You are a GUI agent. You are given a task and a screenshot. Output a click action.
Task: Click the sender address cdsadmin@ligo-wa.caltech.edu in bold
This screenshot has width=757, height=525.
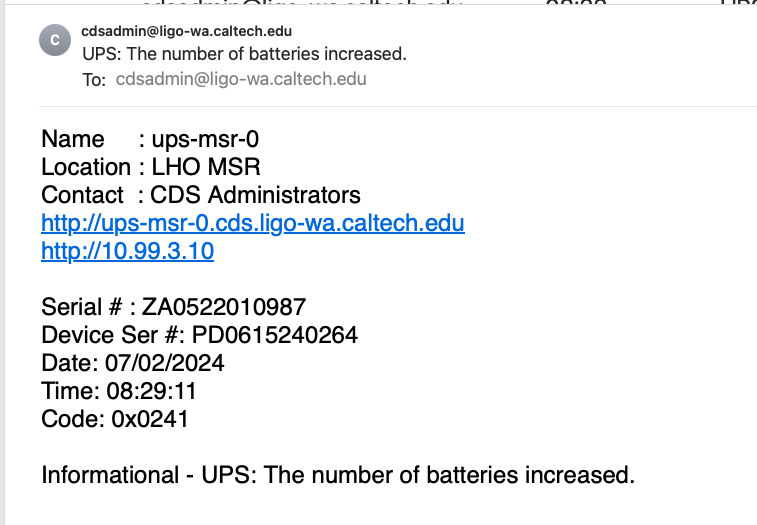tap(186, 31)
